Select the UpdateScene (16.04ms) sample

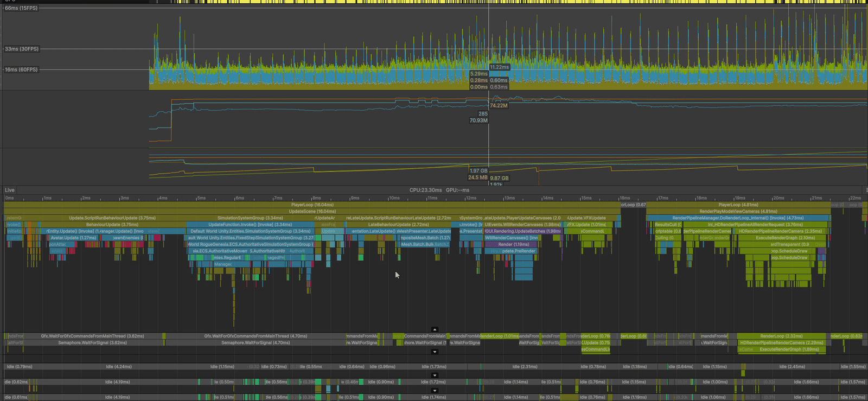[x=312, y=211]
